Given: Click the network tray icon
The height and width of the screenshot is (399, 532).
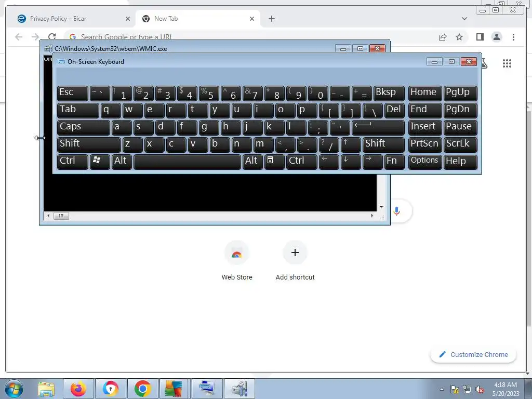Looking at the screenshot, I should 467,389.
